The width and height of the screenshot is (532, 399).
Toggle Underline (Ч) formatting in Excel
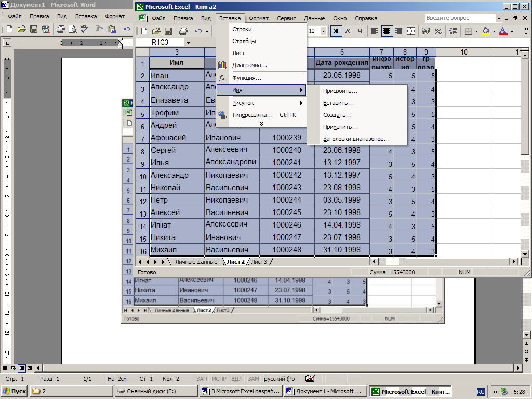pyautogui.click(x=360, y=31)
